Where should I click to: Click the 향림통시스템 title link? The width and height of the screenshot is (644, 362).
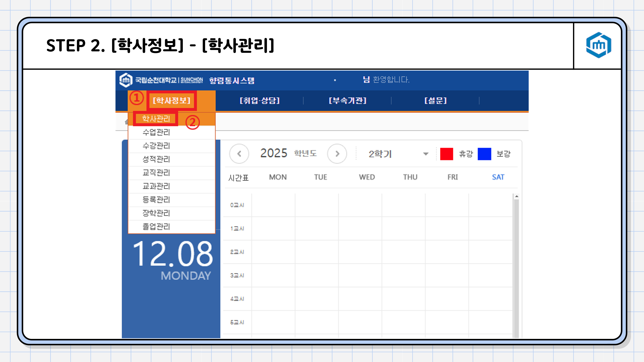[232, 80]
